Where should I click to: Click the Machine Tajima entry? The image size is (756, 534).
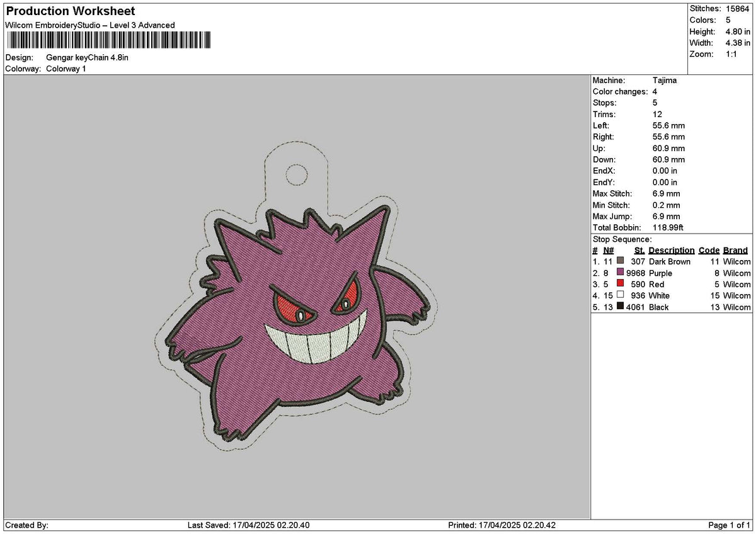665,81
